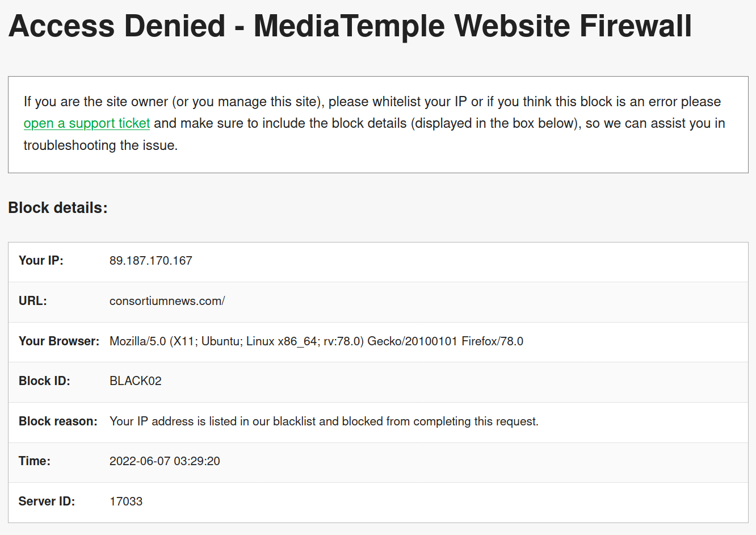Click the "troubleshooting the issue." text line

(x=100, y=145)
